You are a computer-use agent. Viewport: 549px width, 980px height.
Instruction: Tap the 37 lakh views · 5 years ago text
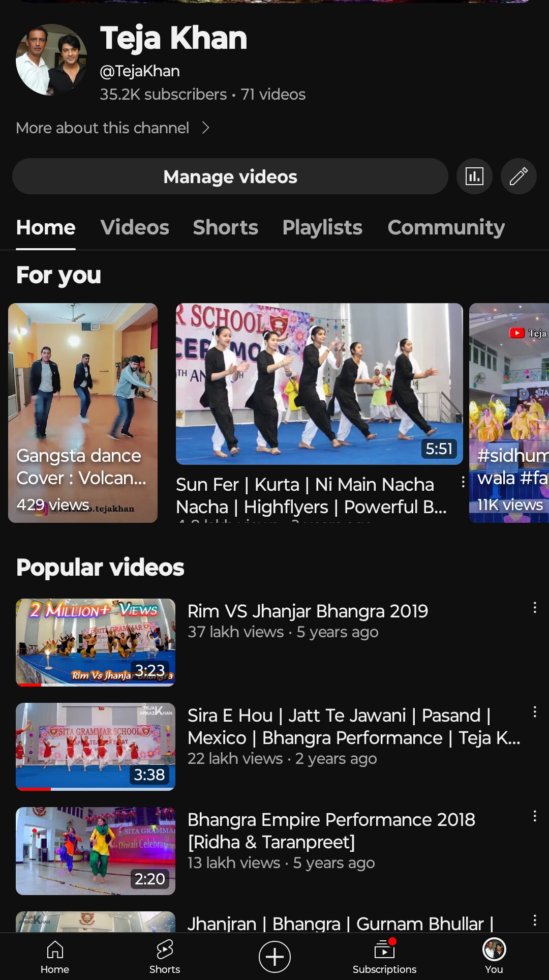[283, 632]
